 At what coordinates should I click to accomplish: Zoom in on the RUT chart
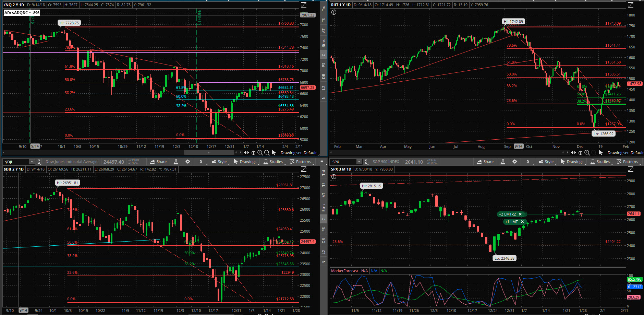tap(587, 153)
